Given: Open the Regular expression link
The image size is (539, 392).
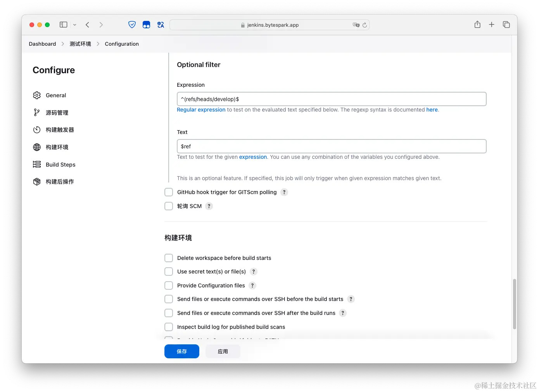Looking at the screenshot, I should click(201, 110).
